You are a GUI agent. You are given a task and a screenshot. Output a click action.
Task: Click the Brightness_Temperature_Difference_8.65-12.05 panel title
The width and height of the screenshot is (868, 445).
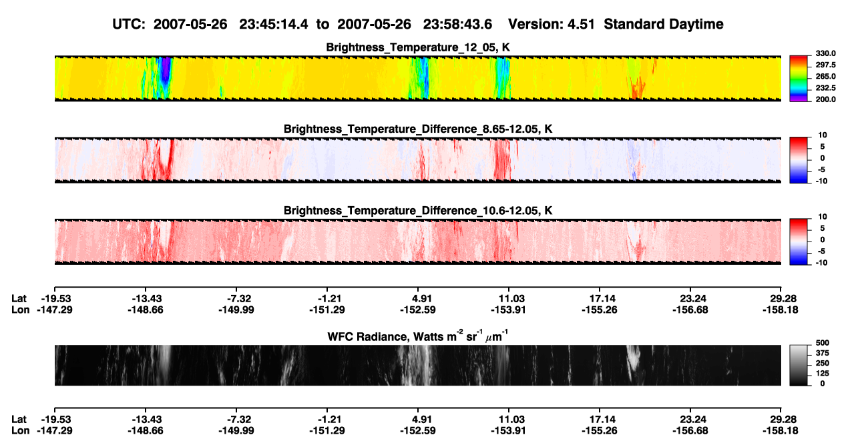click(x=418, y=129)
